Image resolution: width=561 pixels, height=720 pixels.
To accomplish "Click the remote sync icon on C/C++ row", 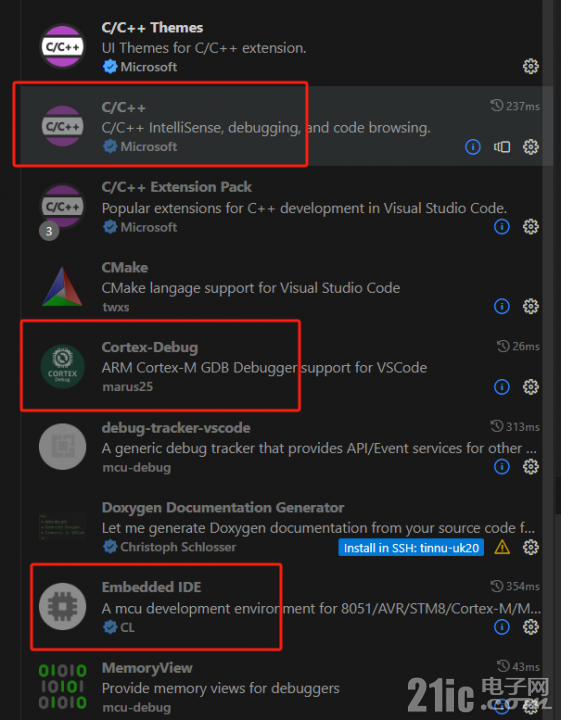I will 502,147.
